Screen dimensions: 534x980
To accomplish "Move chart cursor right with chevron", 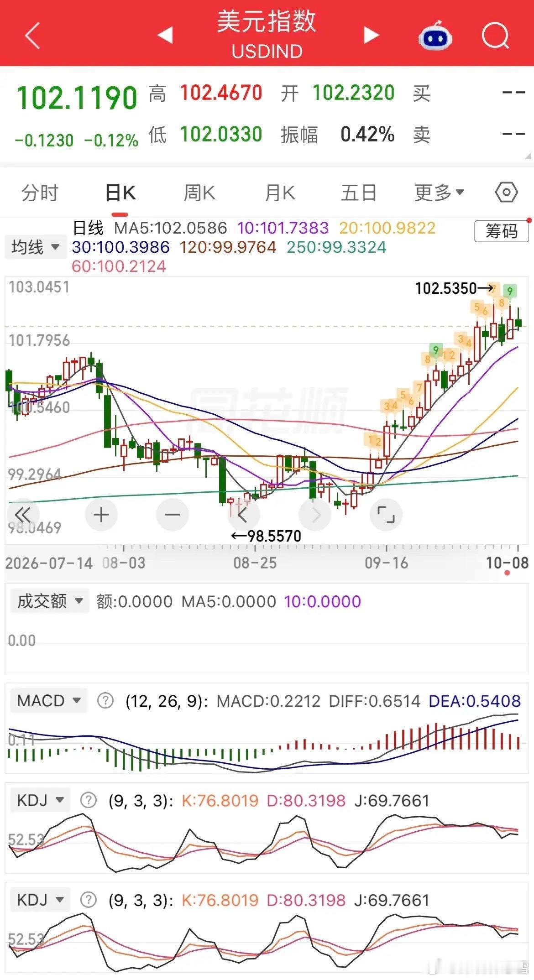I will [315, 515].
